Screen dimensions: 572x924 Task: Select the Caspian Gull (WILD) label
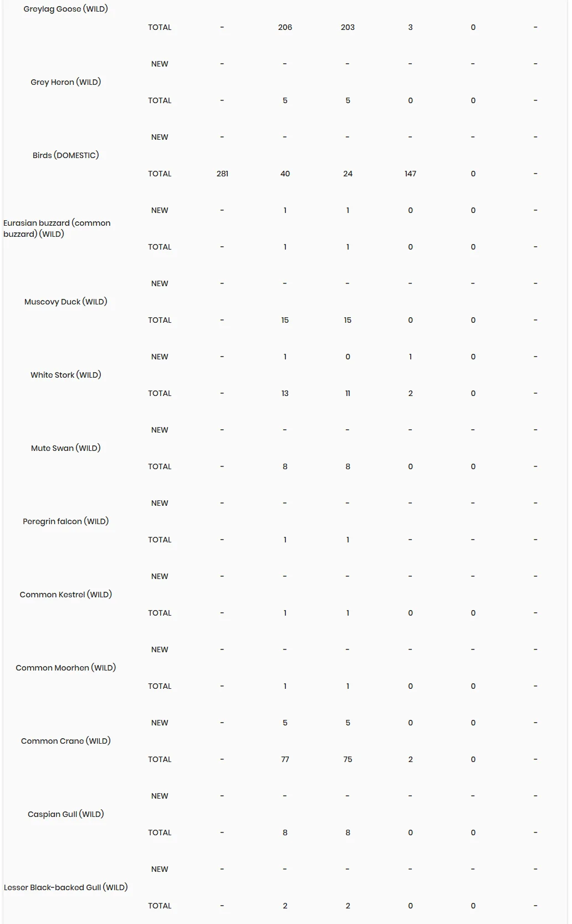65,814
